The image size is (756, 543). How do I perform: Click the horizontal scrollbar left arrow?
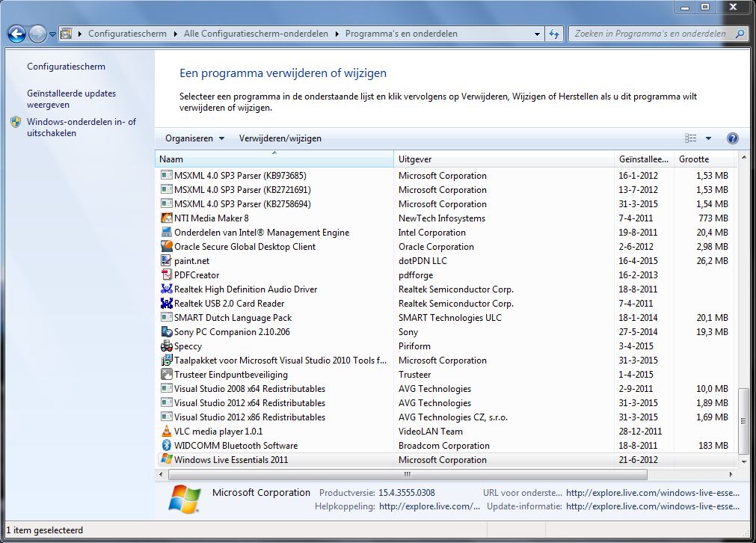162,474
